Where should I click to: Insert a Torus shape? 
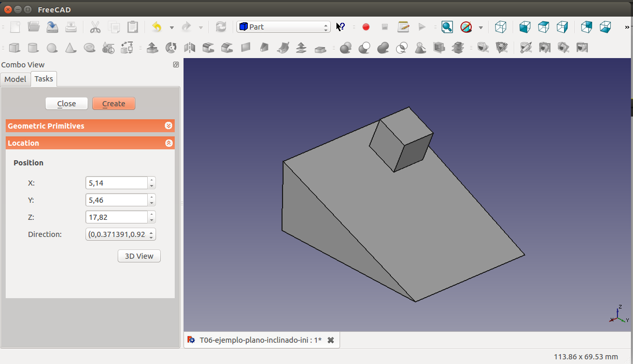pos(89,48)
